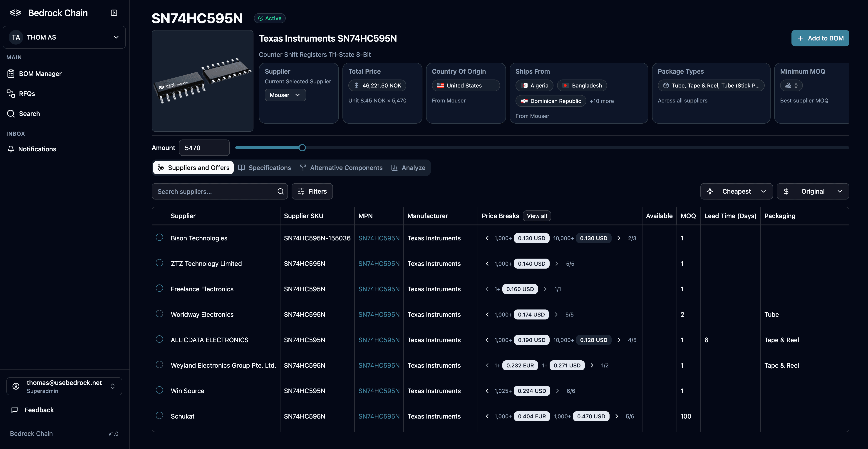Show next price breaks for ZTZ Technology Limited

pyautogui.click(x=557, y=264)
